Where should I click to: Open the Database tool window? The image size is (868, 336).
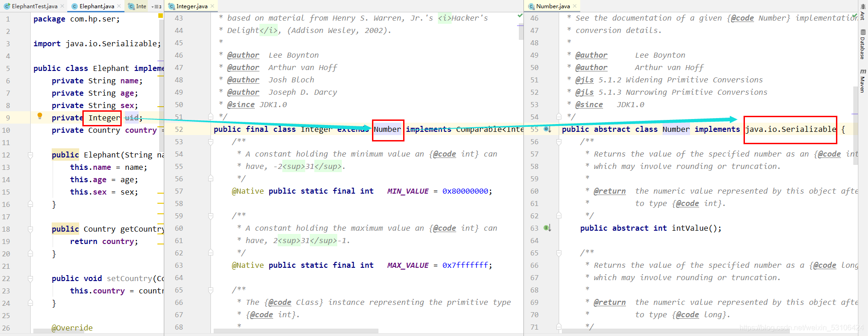pyautogui.click(x=863, y=44)
